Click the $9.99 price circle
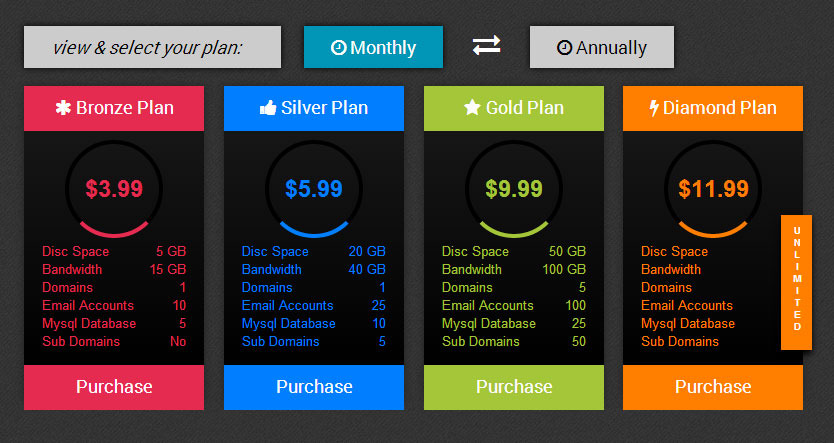This screenshot has width=834, height=443. [514, 188]
